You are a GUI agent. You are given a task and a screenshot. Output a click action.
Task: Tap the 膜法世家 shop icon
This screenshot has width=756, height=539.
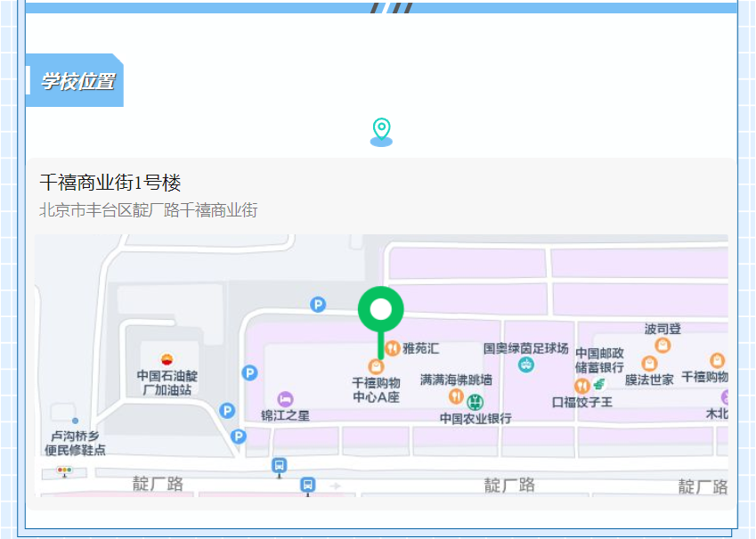click(649, 363)
